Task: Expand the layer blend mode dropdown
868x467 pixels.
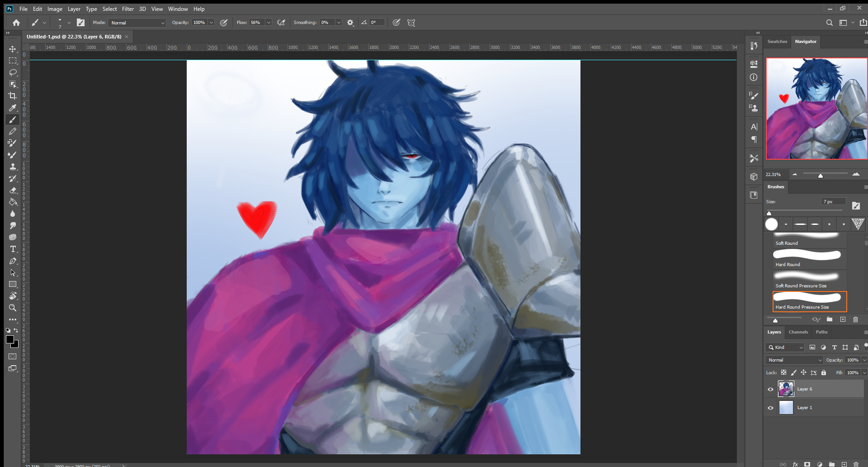Action: pyautogui.click(x=794, y=360)
